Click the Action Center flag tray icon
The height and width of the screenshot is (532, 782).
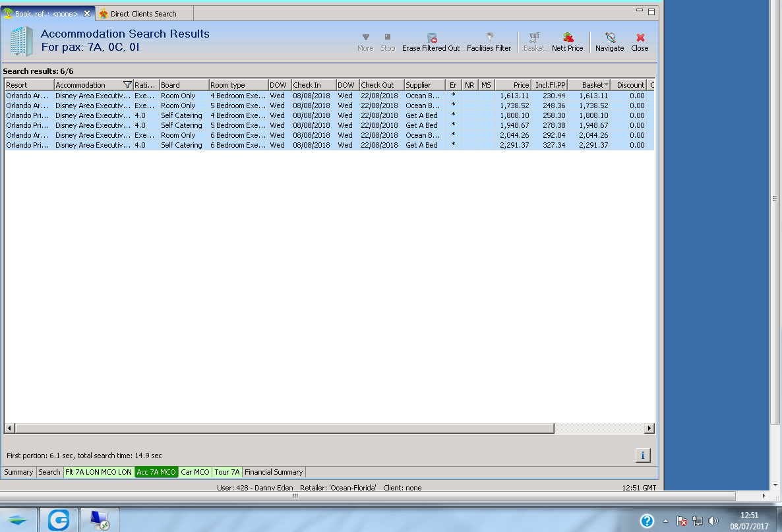[681, 521]
